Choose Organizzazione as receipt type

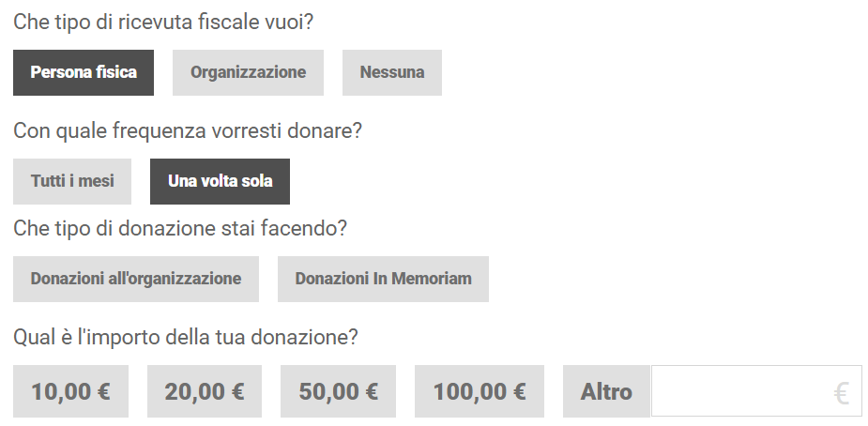point(248,72)
